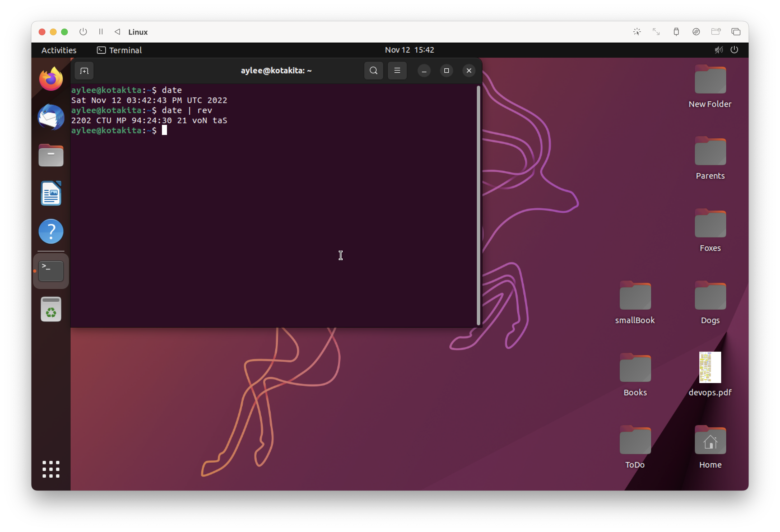Viewport: 780px width, 532px height.
Task: Show Applications grid button
Action: click(51, 469)
